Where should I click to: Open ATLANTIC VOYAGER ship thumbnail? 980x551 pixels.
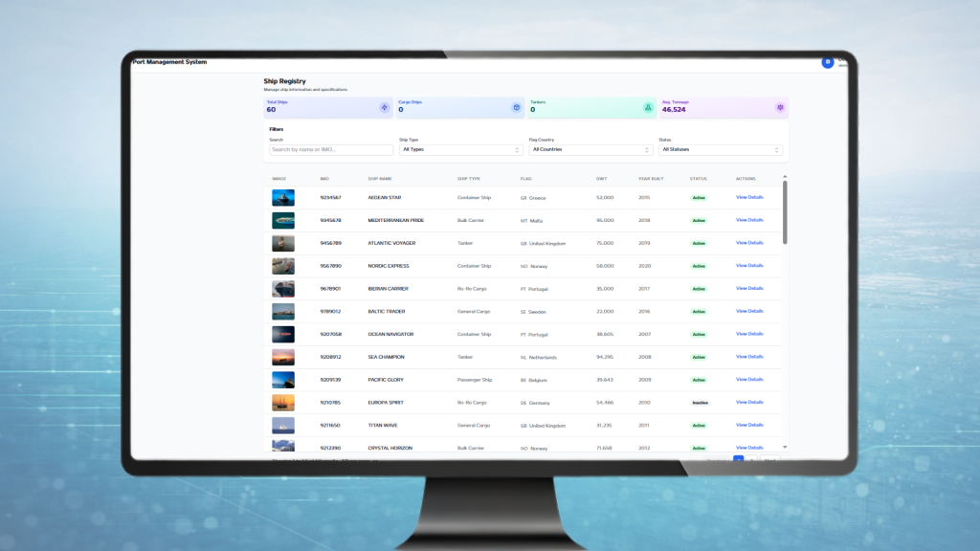coord(283,243)
